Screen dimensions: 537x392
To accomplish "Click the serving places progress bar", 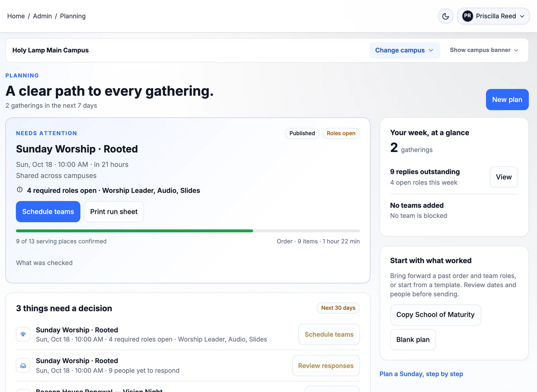I will [188, 231].
